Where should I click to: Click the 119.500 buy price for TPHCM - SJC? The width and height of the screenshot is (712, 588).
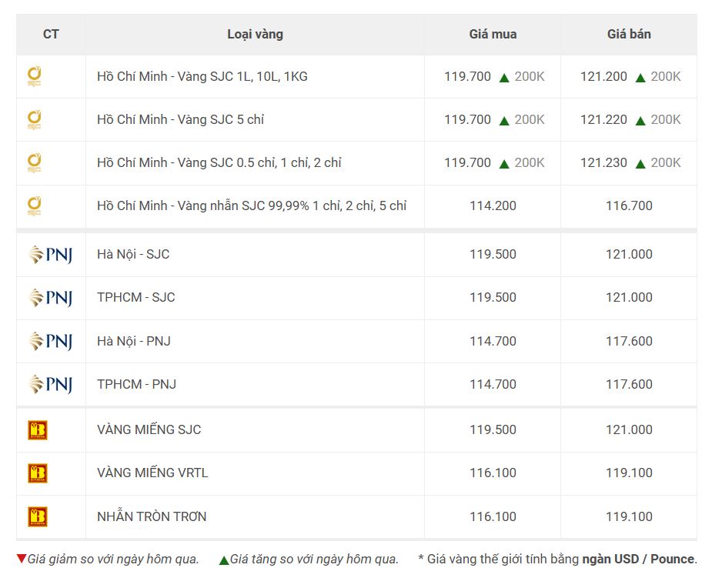[493, 297]
